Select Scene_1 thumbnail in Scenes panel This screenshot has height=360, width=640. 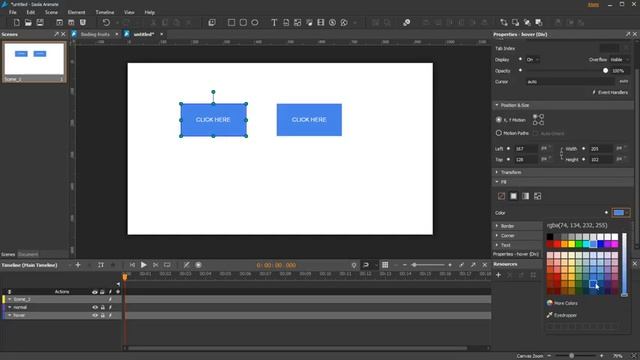coord(34,62)
